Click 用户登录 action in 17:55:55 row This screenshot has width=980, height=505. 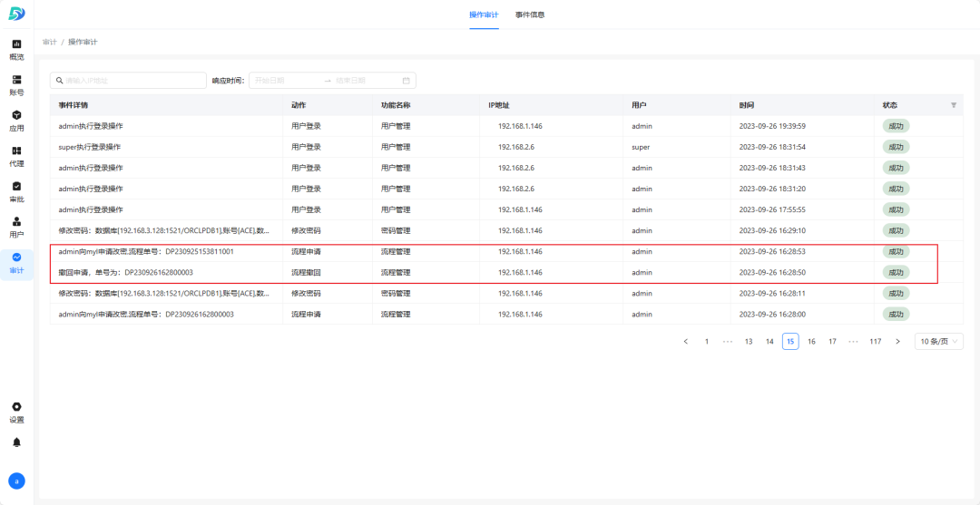307,209
